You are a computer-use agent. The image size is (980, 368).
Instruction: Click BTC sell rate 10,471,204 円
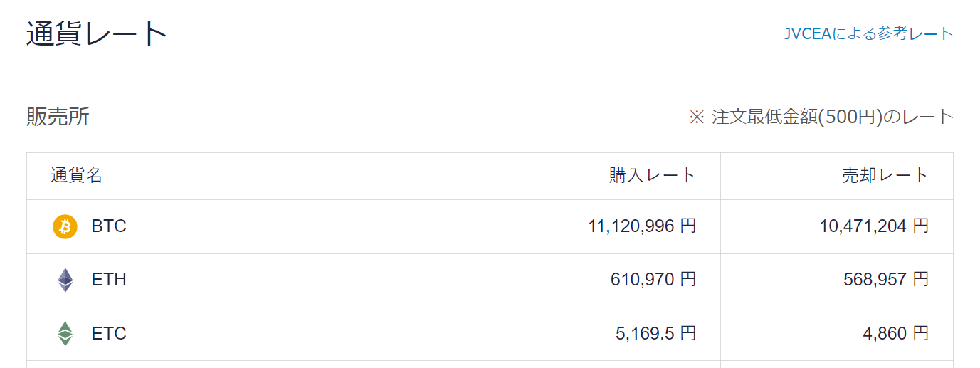pyautogui.click(x=874, y=226)
